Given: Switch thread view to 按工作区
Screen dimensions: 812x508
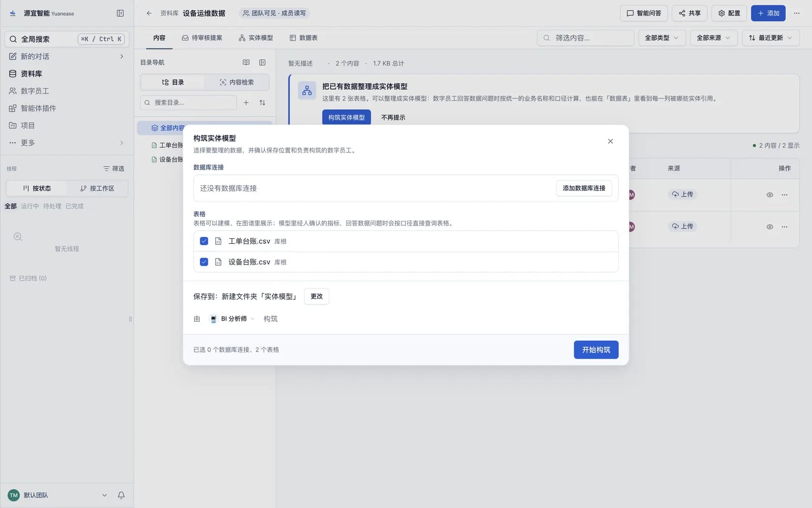Looking at the screenshot, I should pyautogui.click(x=97, y=188).
